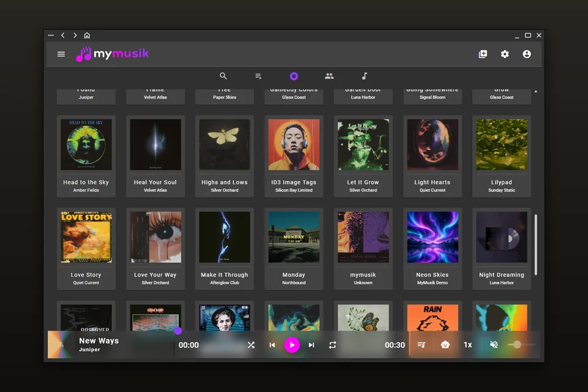Toggle repeat mode
The width and height of the screenshot is (588, 392).
click(332, 345)
